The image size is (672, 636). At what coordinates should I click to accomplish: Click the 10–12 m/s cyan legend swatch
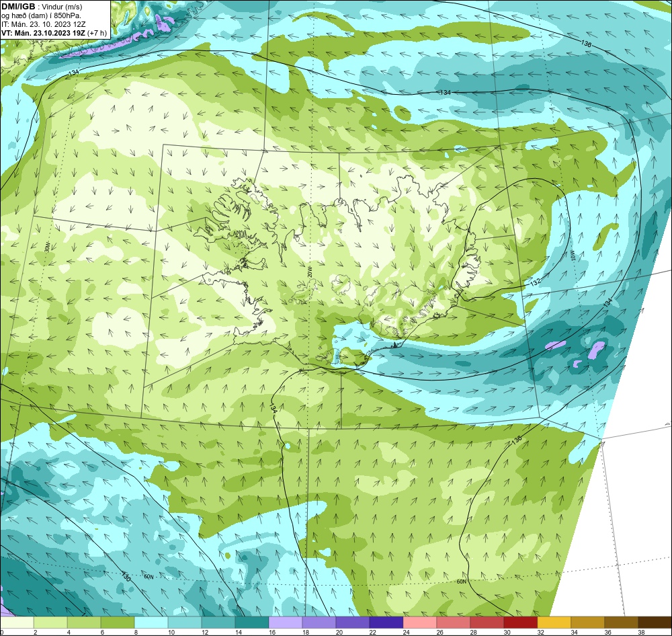[185, 623]
